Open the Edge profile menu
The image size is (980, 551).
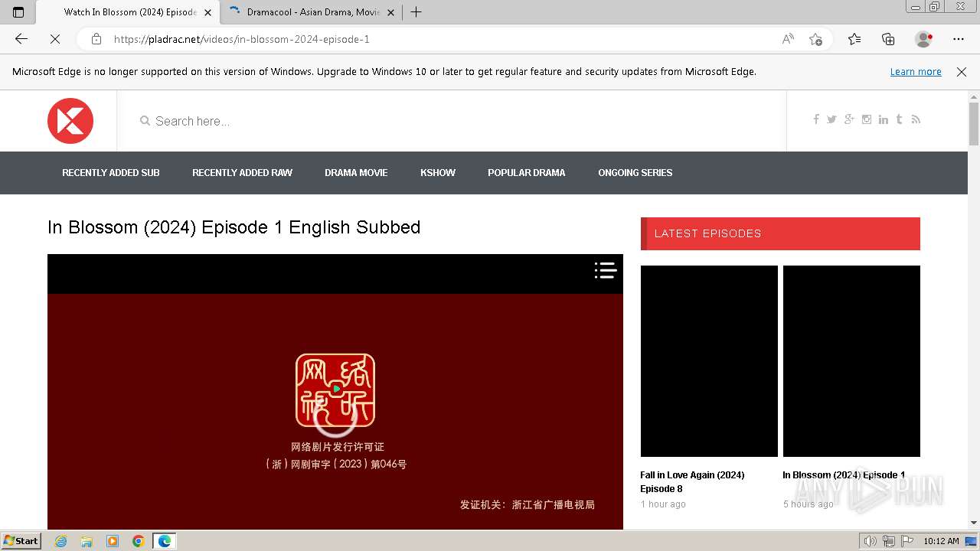(923, 39)
